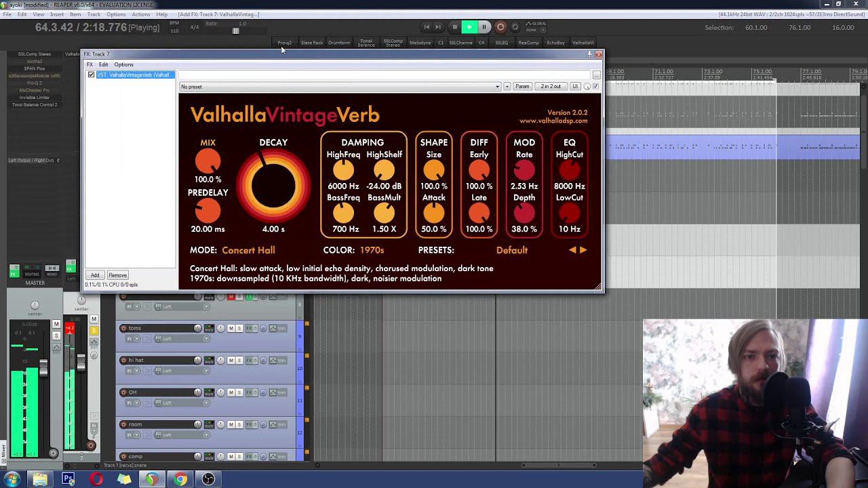Open the PRESETS menu showing Default

[512, 250]
